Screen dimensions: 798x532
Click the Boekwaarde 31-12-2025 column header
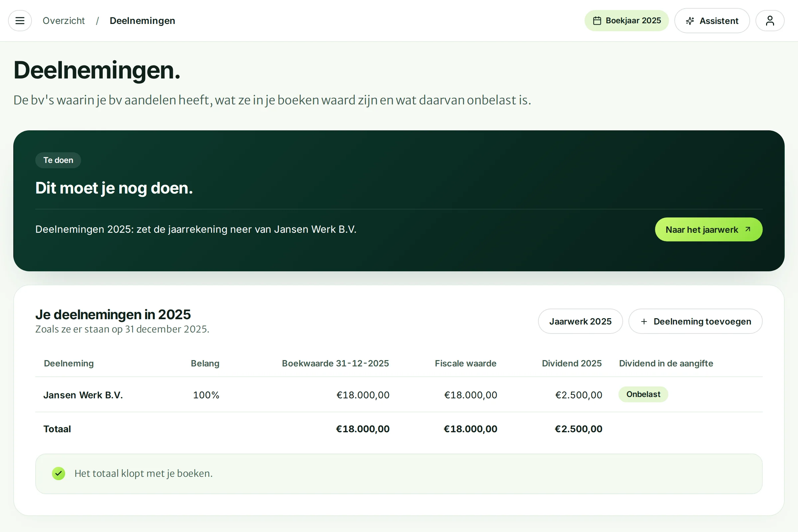tap(335, 363)
